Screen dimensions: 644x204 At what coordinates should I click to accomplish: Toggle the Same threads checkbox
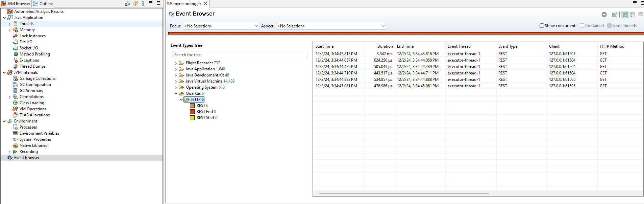pyautogui.click(x=609, y=26)
